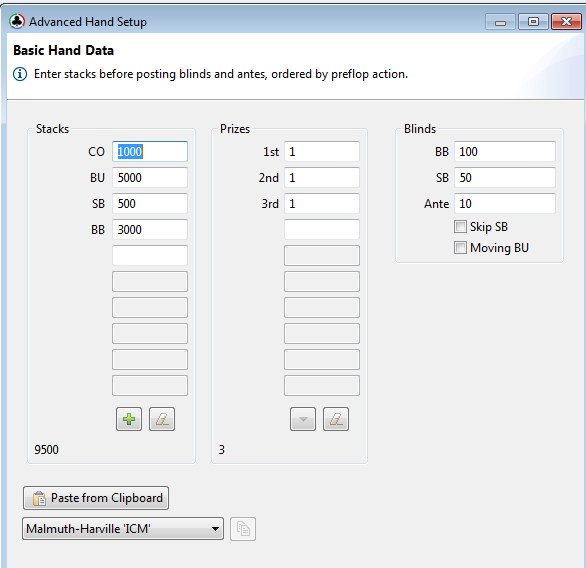Click the BB blind field with 100
This screenshot has height=568, width=586.
(x=505, y=151)
